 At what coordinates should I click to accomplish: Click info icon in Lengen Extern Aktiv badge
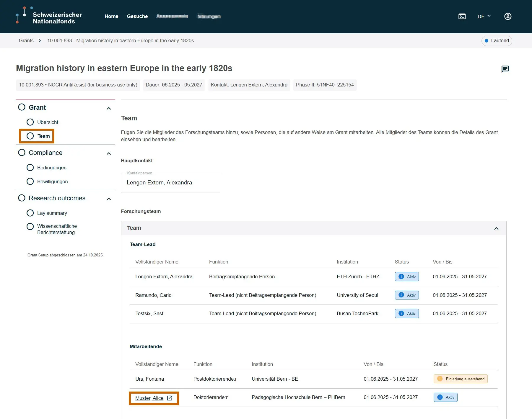pos(401,276)
